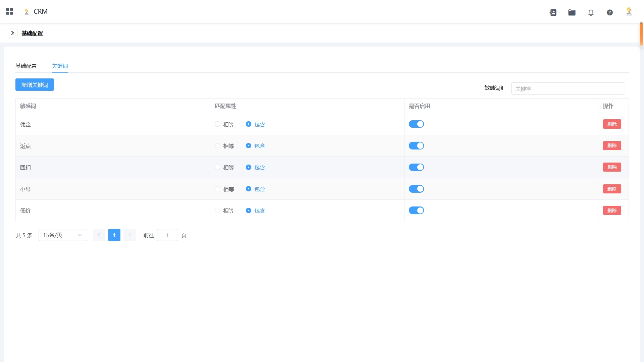The height and width of the screenshot is (362, 644).
Task: Expand sidebar with double chevron icon
Action: pos(13,33)
